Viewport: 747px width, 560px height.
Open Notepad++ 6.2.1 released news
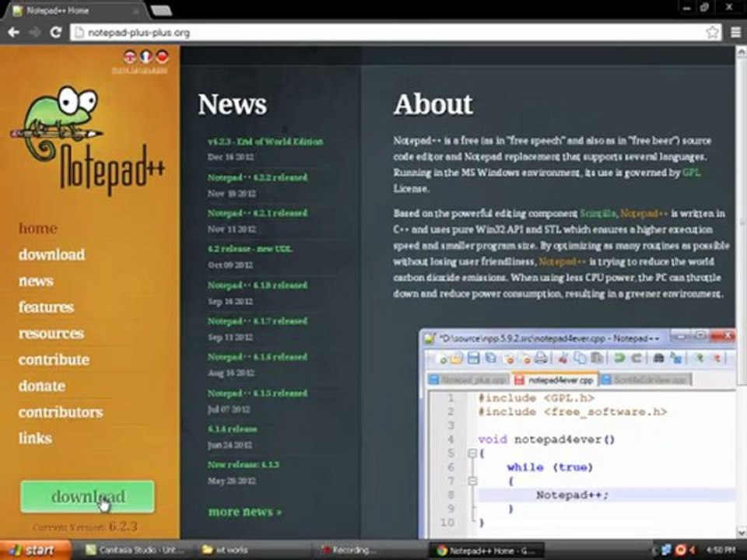(258, 213)
